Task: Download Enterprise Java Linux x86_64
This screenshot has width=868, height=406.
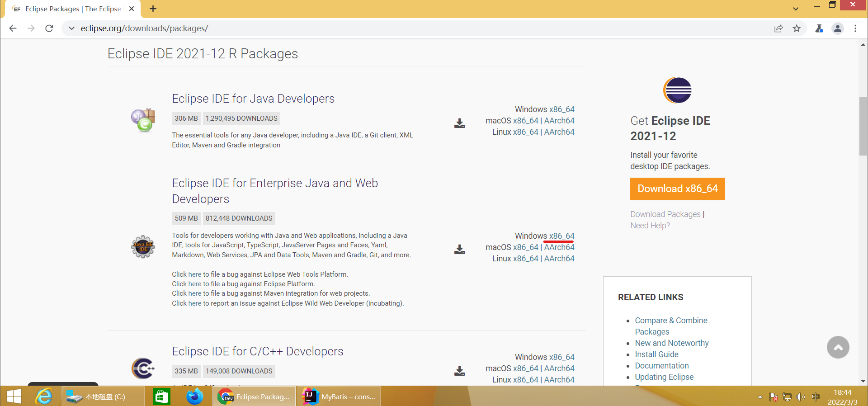Action: (x=525, y=259)
